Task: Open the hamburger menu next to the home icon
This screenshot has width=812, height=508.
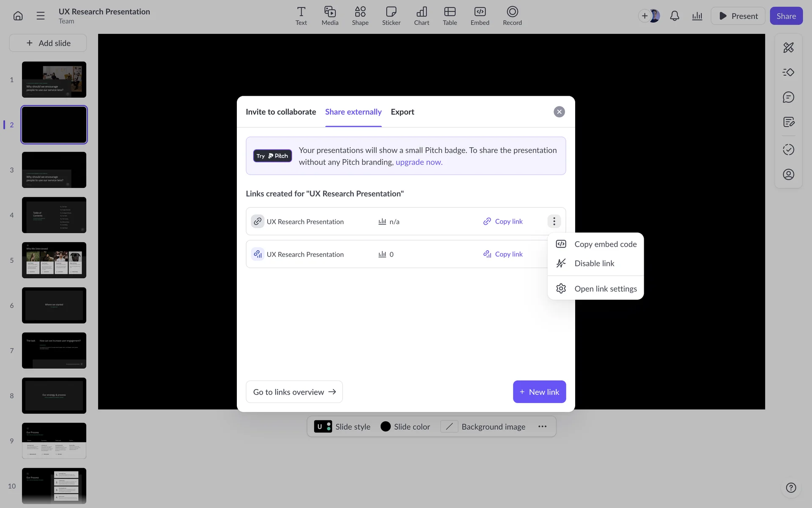Action: click(x=41, y=16)
